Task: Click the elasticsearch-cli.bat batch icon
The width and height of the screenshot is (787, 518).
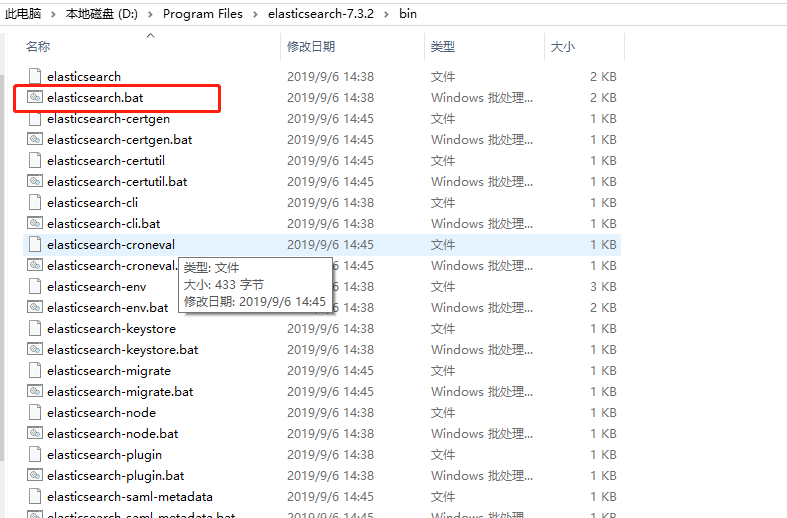Action: [x=35, y=223]
